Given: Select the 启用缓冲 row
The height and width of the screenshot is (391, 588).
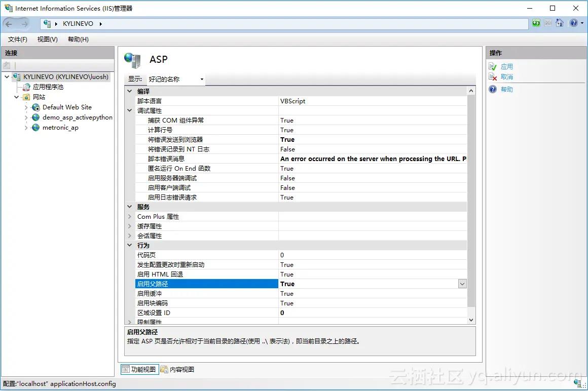Looking at the screenshot, I should click(301, 294).
